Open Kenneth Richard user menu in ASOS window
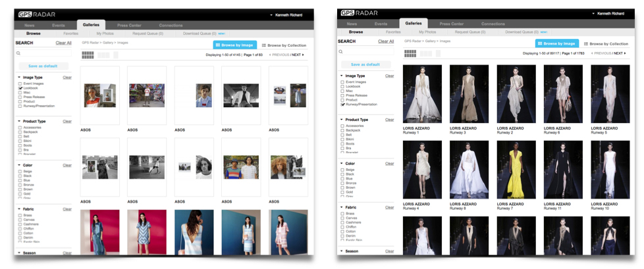Image resolution: width=644 pixels, height=269 pixels. [x=286, y=15]
